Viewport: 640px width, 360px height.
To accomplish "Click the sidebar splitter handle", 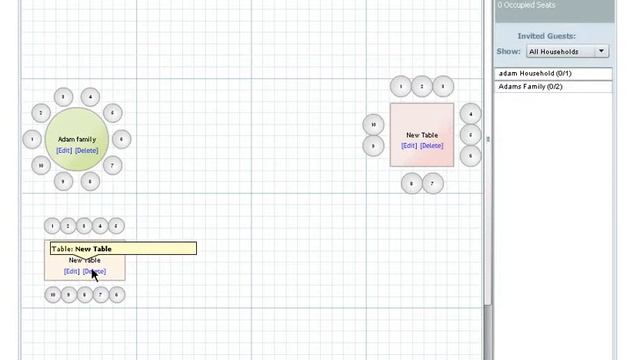I will (x=488, y=140).
